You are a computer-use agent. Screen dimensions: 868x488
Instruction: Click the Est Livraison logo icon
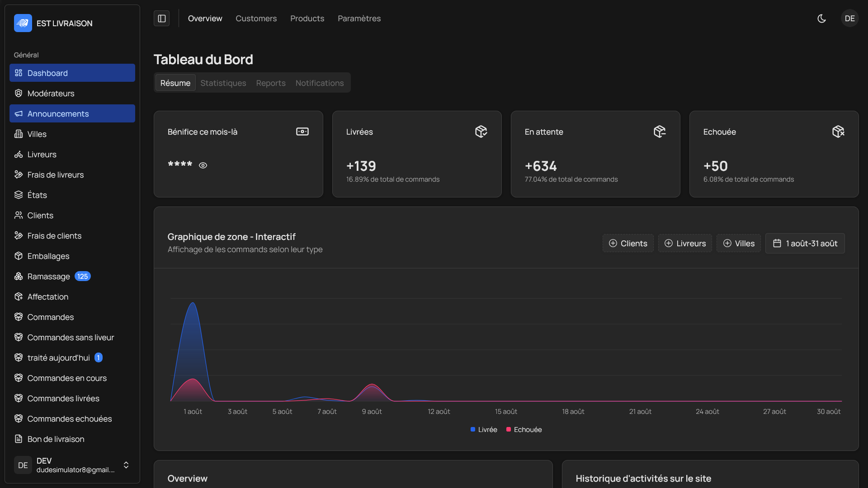coord(23,23)
